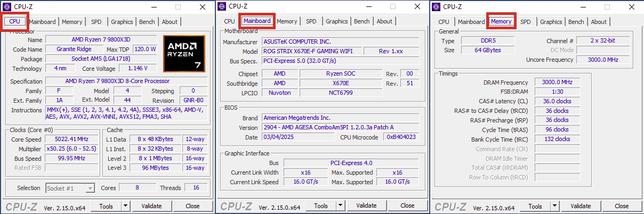Go to CPU tab in the right window
The height and width of the screenshot is (214, 644).
[444, 22]
